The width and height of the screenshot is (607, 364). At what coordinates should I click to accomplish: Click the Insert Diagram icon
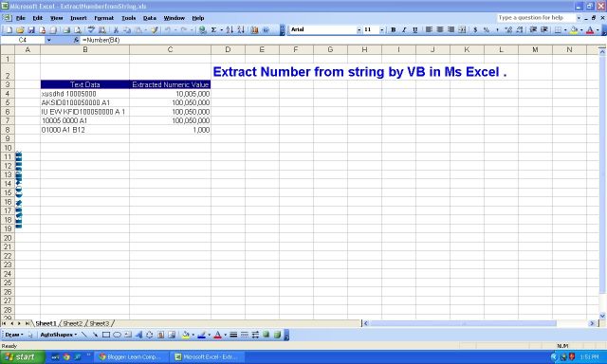(150, 335)
